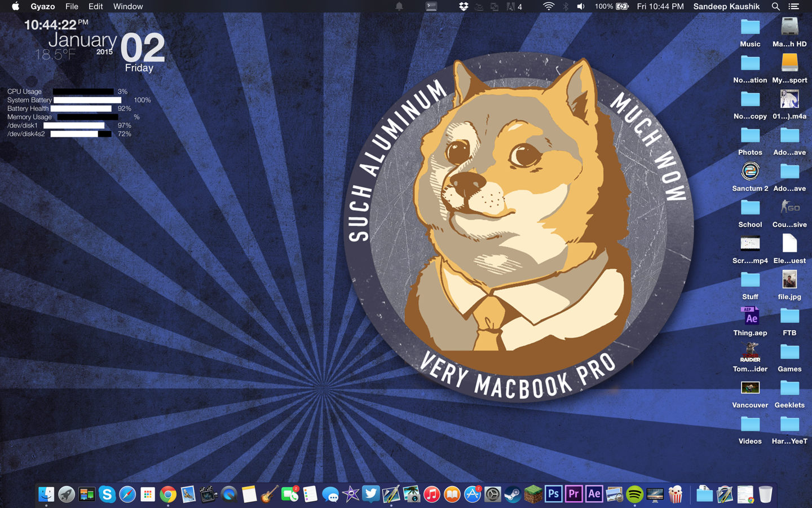Image resolution: width=812 pixels, height=508 pixels.
Task: Launch Popcorn Time from the dock
Action: [676, 494]
